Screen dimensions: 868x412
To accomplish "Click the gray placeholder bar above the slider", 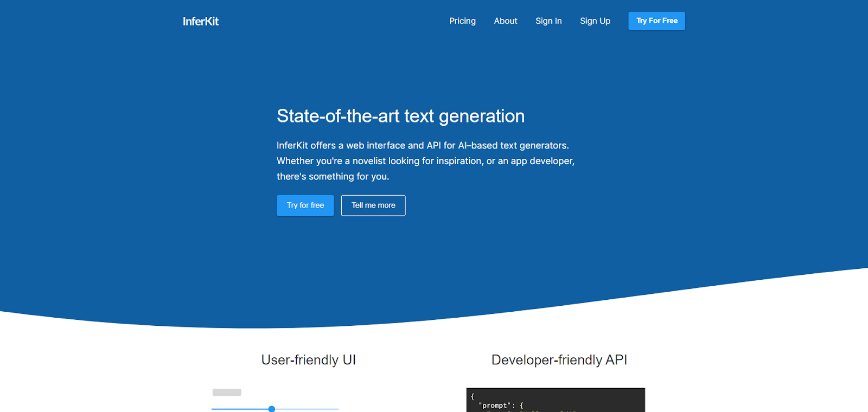I will 227,392.
